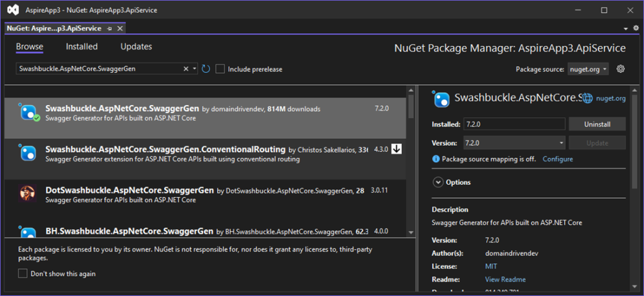
Task: Click details pane package icon
Action: tap(441, 99)
